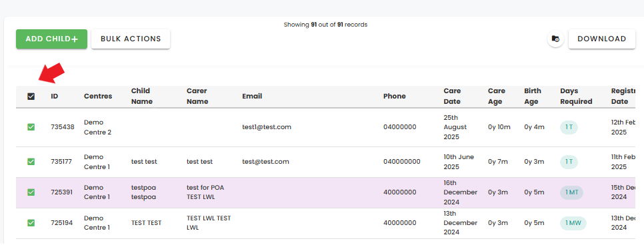Click the 1 MT days badge
The height and width of the screenshot is (245, 644).
coord(571,192)
